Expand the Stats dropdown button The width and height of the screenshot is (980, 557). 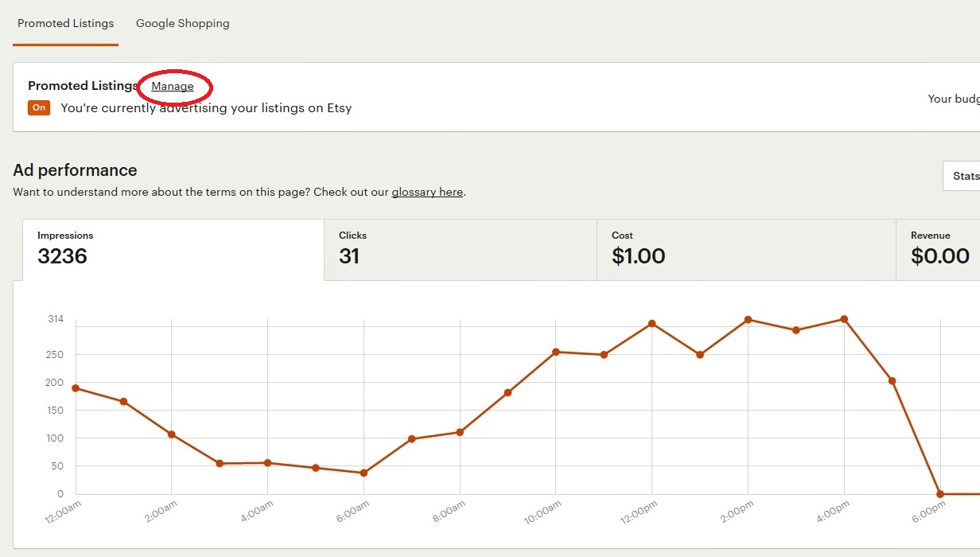point(964,176)
